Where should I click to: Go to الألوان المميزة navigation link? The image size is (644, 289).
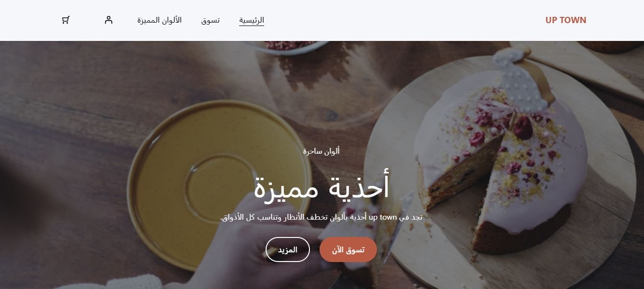tap(159, 20)
